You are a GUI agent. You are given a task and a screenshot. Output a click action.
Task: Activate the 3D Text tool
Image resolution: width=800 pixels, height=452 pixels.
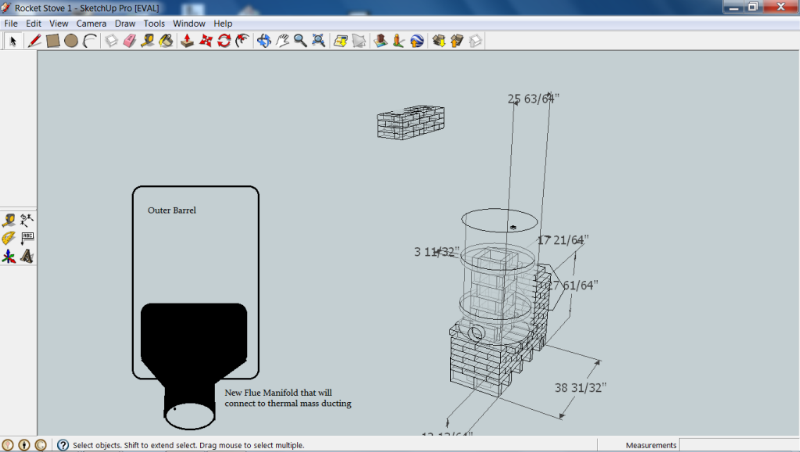(27, 256)
